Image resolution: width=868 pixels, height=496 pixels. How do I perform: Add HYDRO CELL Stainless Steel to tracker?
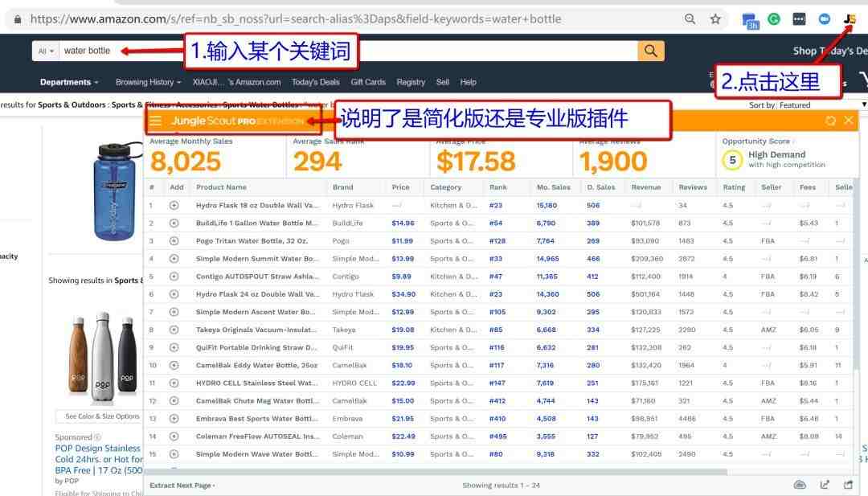[174, 383]
